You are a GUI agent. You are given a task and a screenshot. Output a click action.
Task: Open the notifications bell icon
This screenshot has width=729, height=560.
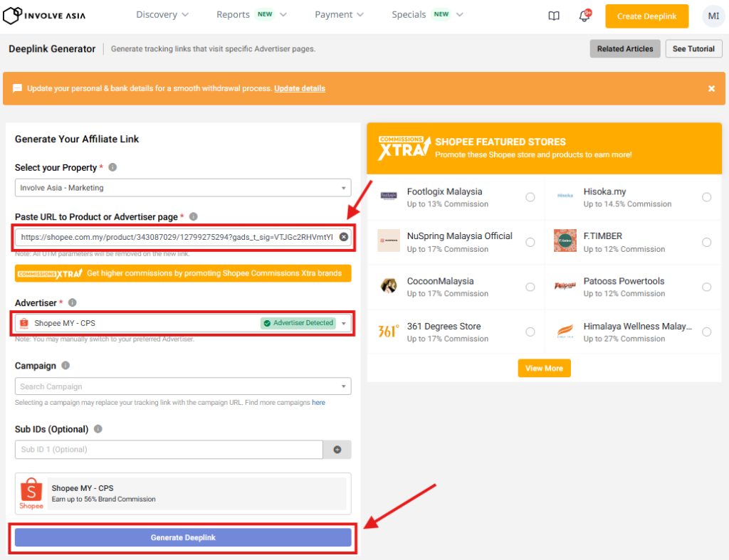[x=584, y=16]
